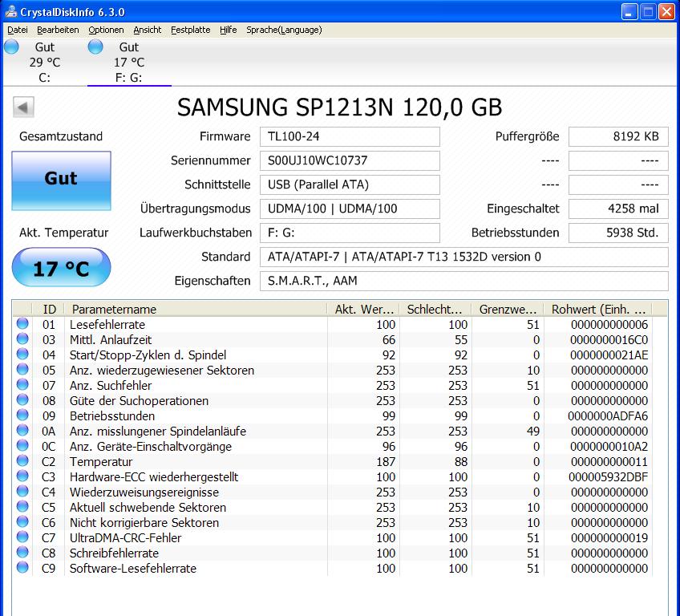Open the Ansicht menu

point(147,30)
